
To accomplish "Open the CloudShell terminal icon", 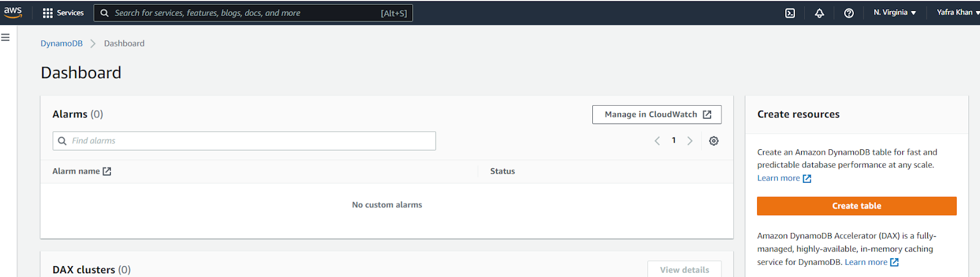I will pyautogui.click(x=790, y=13).
